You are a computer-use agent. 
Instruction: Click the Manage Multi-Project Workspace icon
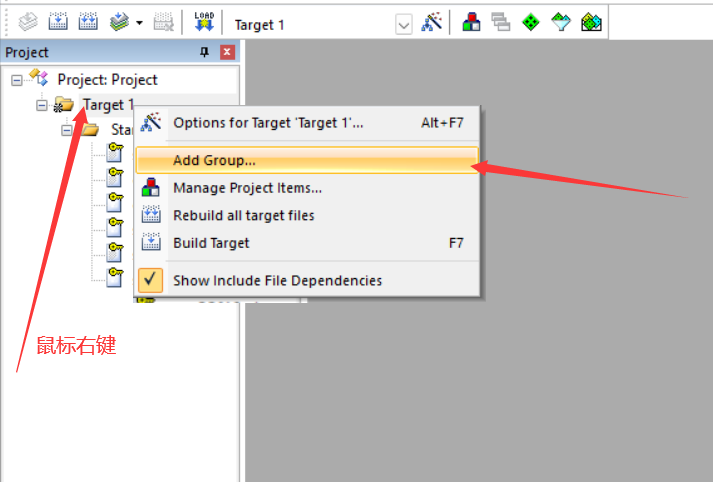tap(501, 22)
